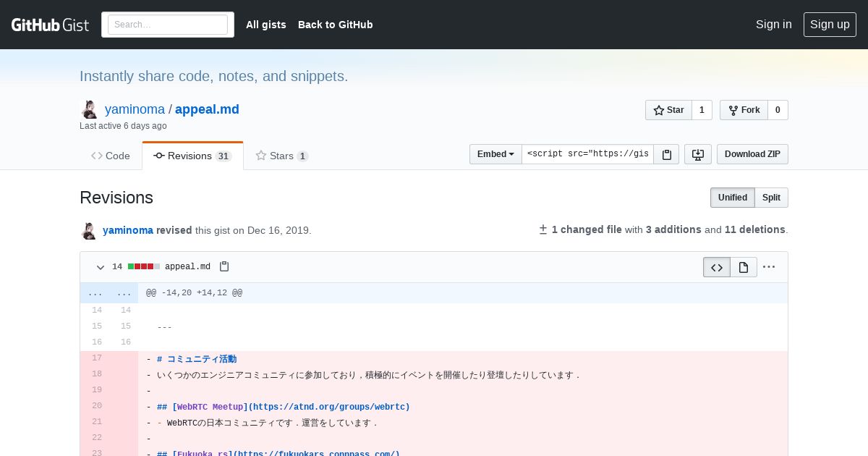Switch to Split diff view
The width and height of the screenshot is (868, 456).
pyautogui.click(x=771, y=198)
